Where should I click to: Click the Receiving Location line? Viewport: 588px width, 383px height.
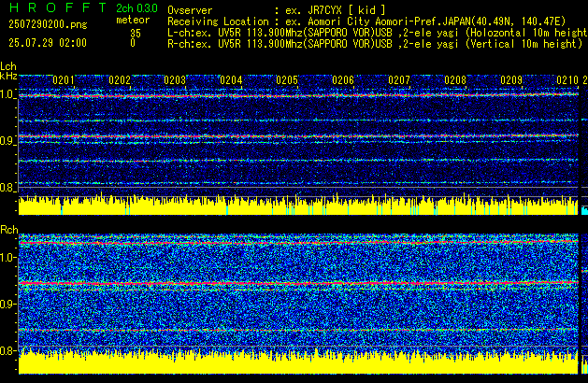(366, 21)
